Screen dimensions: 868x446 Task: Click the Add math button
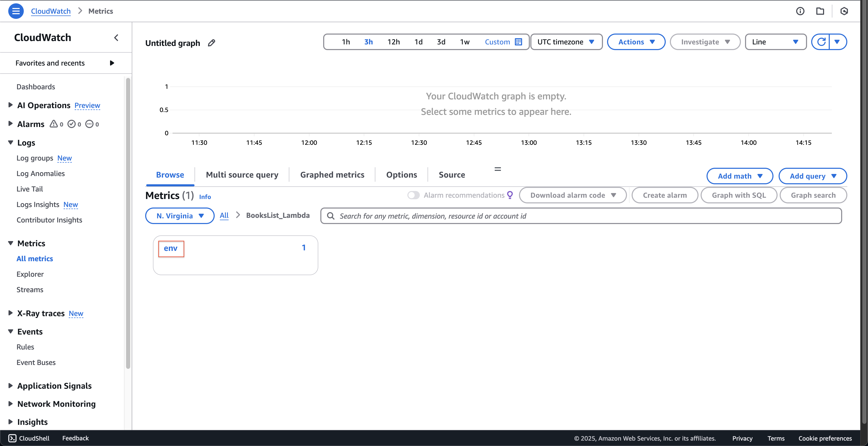tap(739, 176)
